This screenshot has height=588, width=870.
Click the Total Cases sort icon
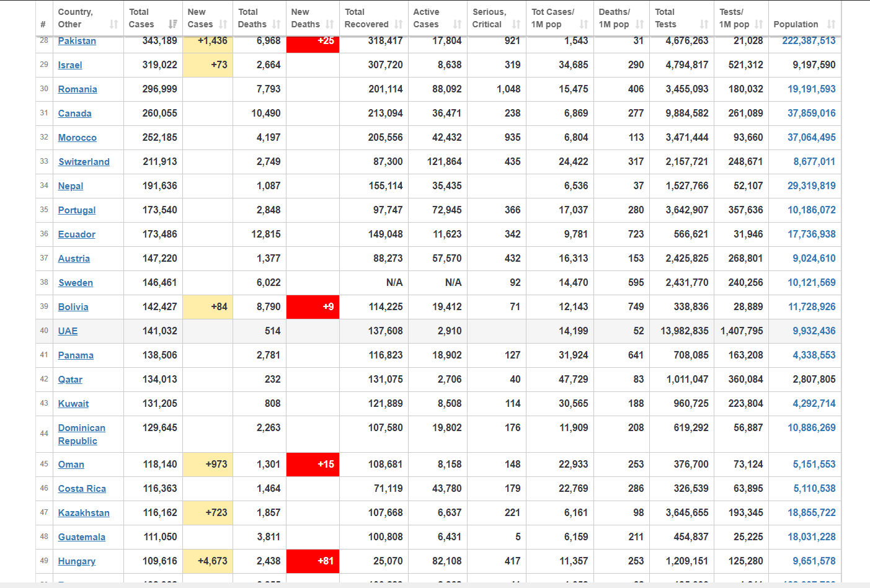click(172, 24)
